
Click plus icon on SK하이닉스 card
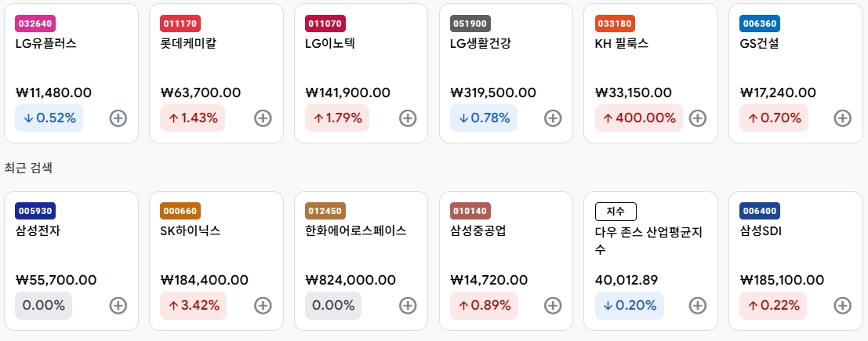263,306
